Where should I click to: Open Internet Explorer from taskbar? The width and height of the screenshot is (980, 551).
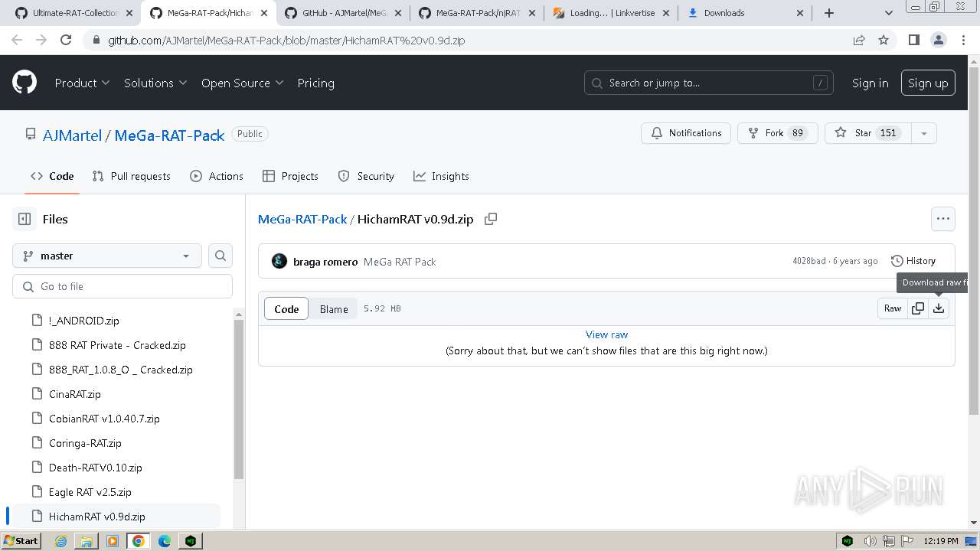coord(60,541)
